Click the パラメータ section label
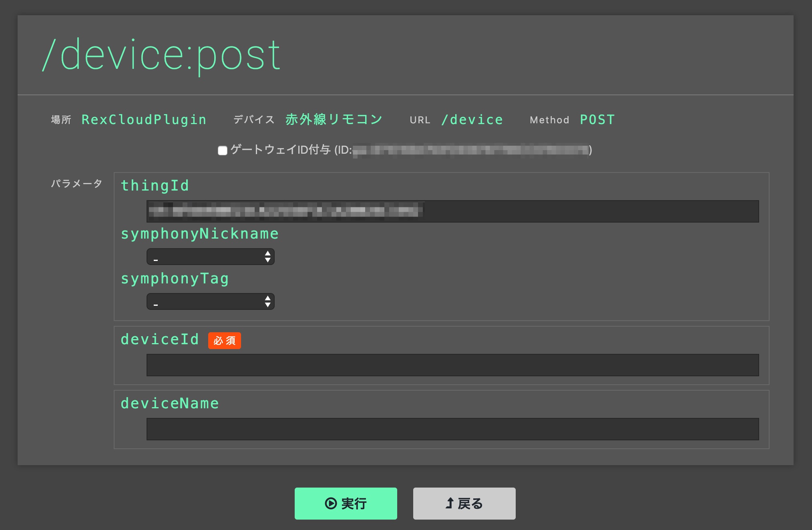812x530 pixels. [76, 184]
